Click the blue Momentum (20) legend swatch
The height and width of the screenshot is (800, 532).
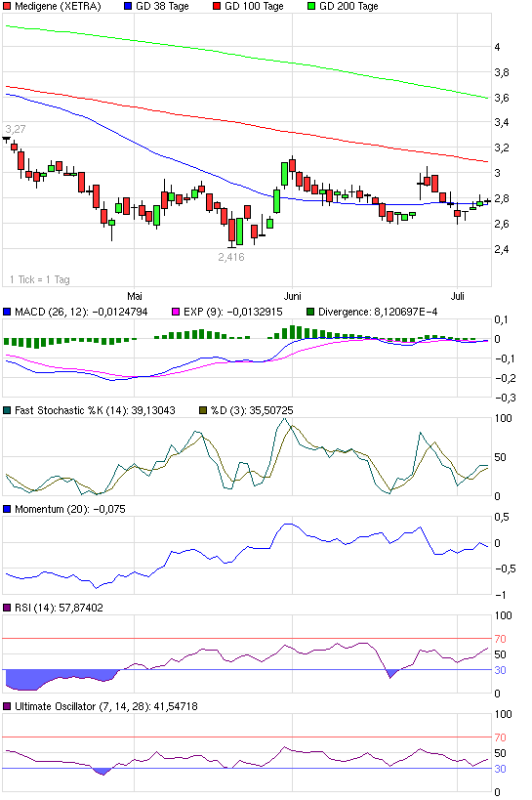pyautogui.click(x=7, y=509)
